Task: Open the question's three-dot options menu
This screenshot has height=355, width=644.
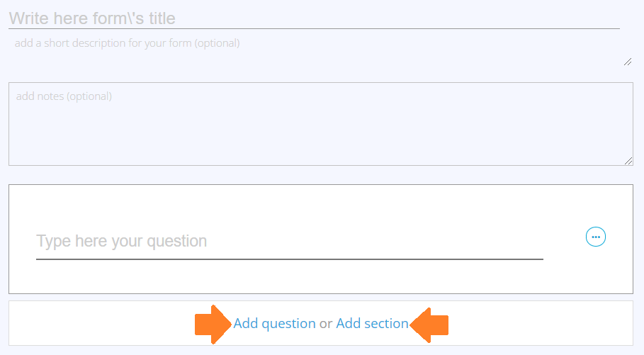Action: point(596,237)
